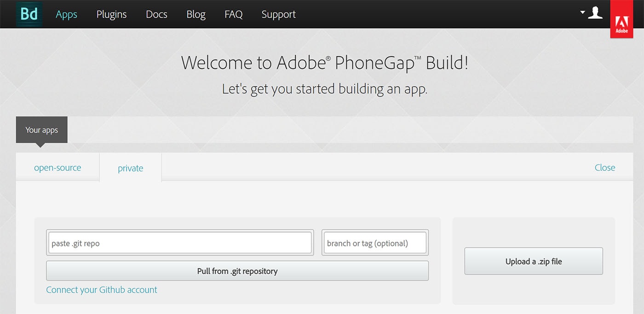Expand the account dropdown arrow
The width and height of the screenshot is (644, 314).
[x=582, y=12]
